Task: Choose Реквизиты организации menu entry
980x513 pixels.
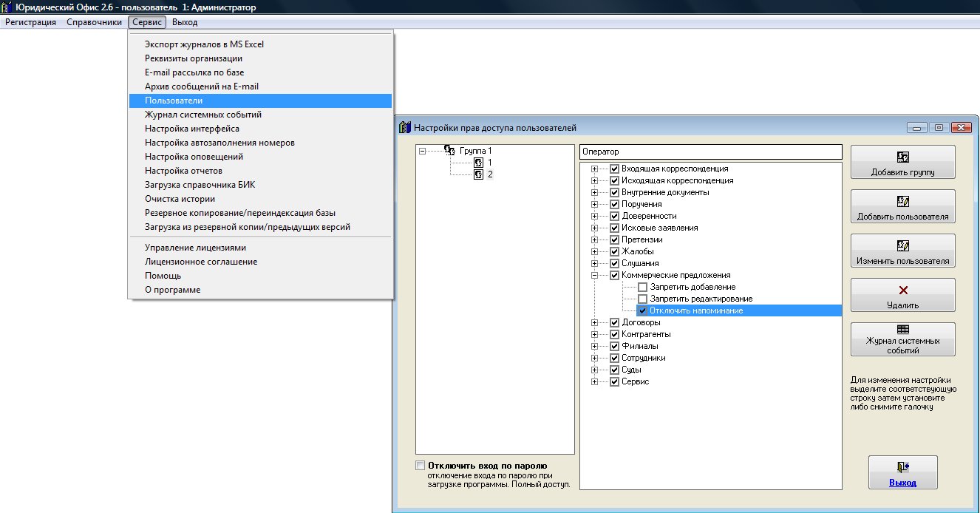Action: 260,58
